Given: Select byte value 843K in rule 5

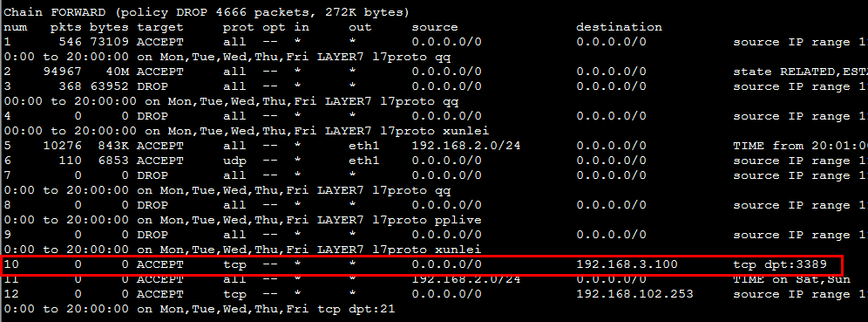Looking at the screenshot, I should [113, 146].
